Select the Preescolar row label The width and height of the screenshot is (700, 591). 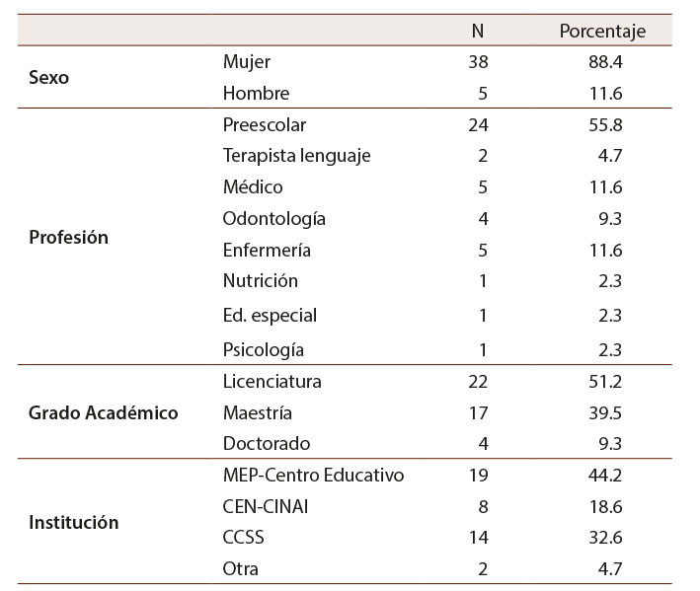point(265,125)
